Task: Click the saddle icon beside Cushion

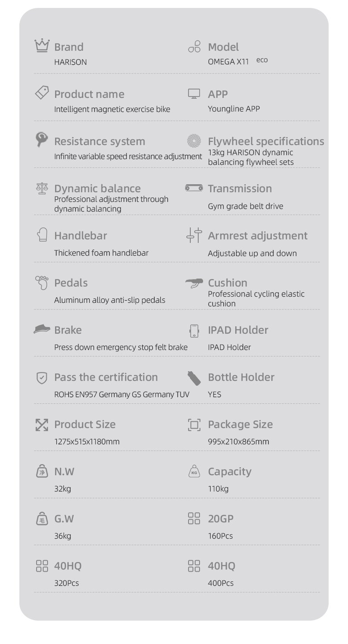Action: [194, 283]
